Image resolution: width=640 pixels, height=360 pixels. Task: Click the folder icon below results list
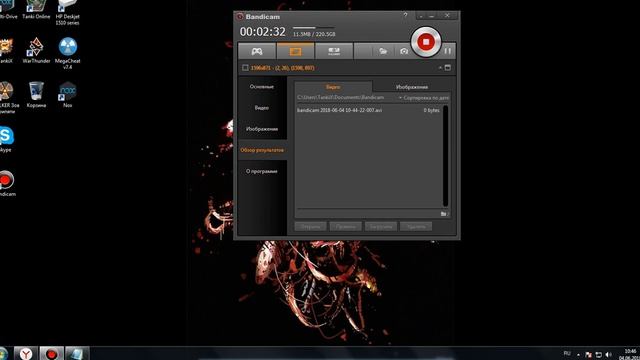pyautogui.click(x=444, y=214)
